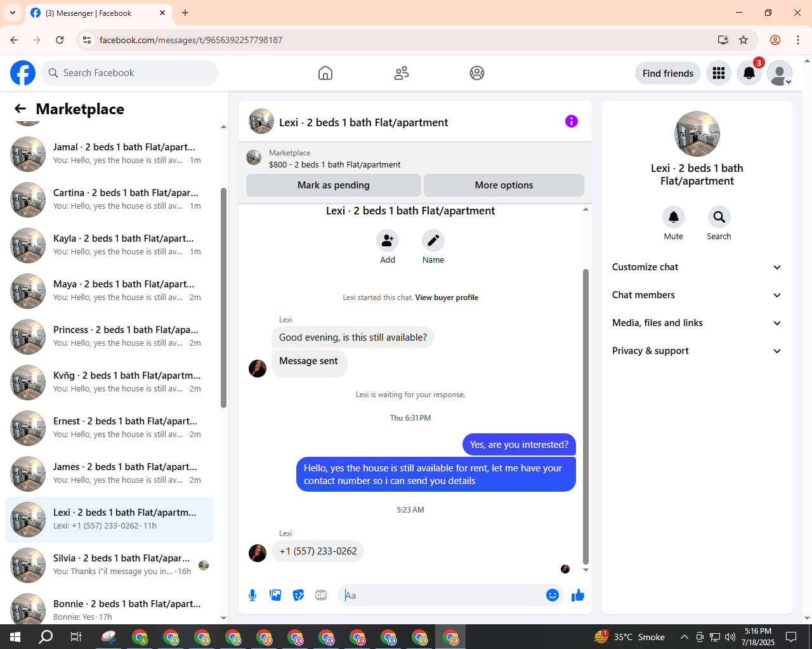Image resolution: width=812 pixels, height=649 pixels.
Task: Open the notifications bell
Action: pyautogui.click(x=749, y=73)
